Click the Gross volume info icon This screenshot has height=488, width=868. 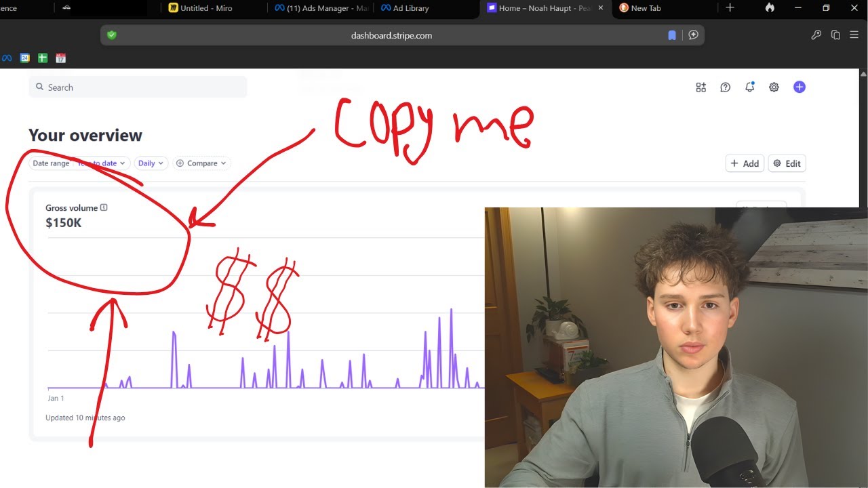(104, 208)
